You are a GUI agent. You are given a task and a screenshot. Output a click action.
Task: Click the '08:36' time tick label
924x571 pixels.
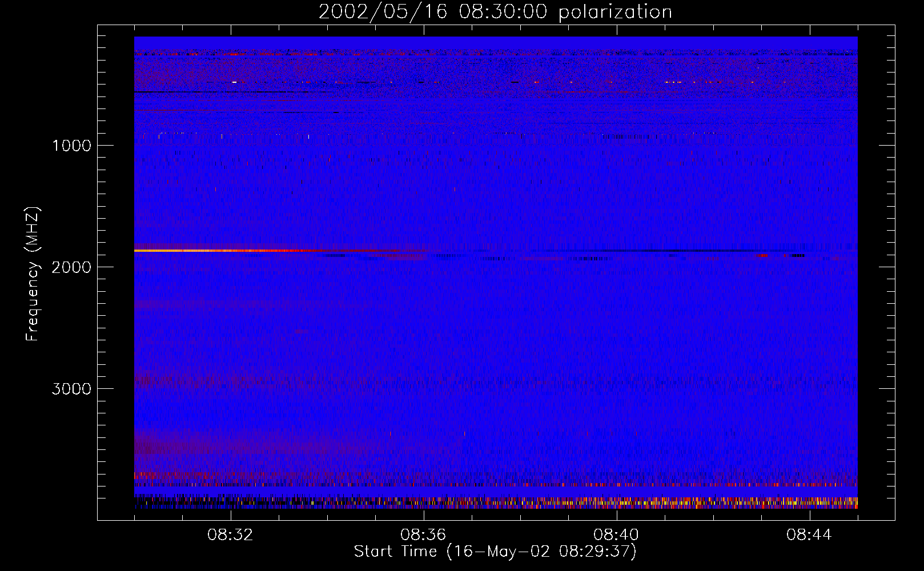pyautogui.click(x=423, y=535)
